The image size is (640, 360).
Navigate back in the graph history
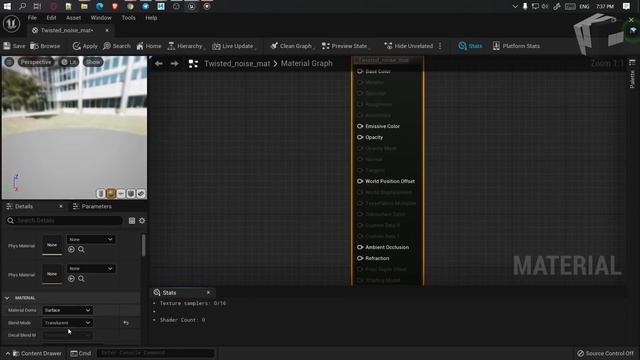pos(159,64)
